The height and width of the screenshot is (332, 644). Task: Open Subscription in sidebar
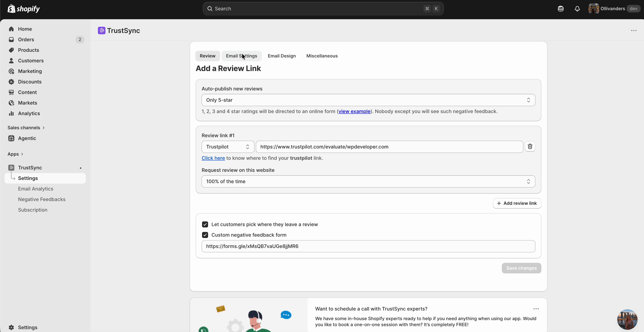click(33, 210)
